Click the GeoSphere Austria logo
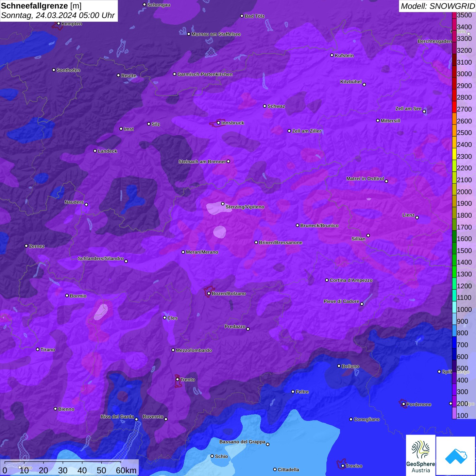This screenshot has width=476, height=476. [421, 455]
